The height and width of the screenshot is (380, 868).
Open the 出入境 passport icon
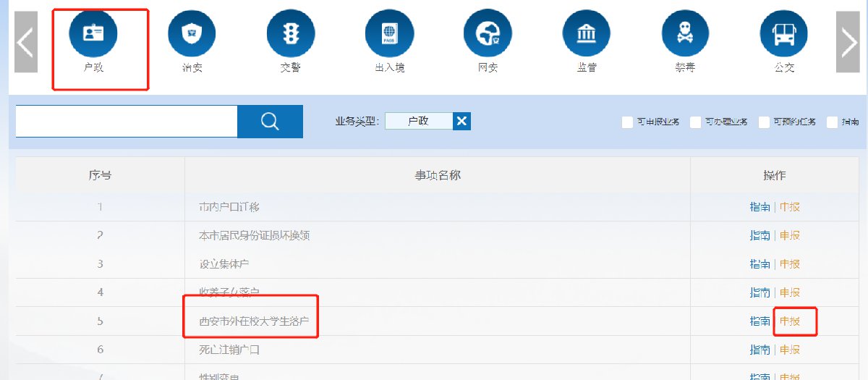(x=389, y=34)
